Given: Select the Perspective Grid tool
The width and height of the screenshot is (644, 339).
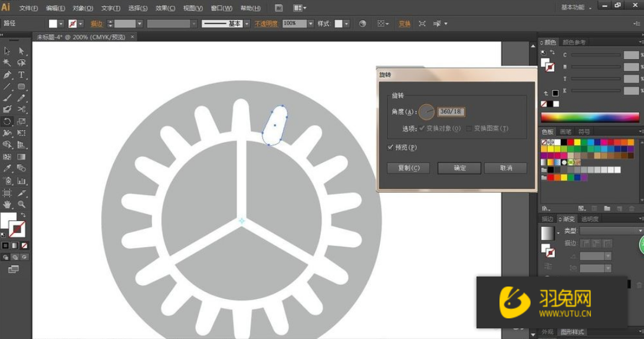Looking at the screenshot, I should [x=21, y=145].
